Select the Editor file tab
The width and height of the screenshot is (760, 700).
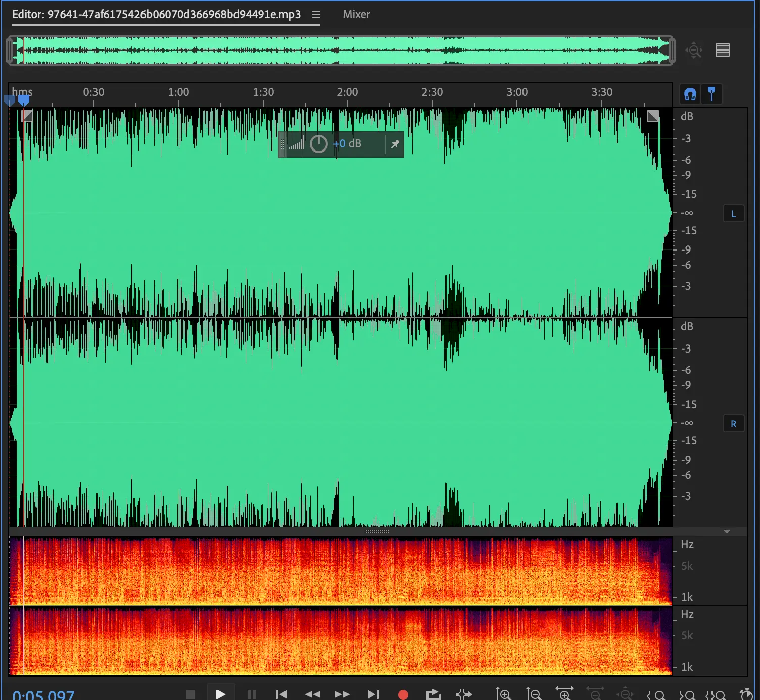156,15
